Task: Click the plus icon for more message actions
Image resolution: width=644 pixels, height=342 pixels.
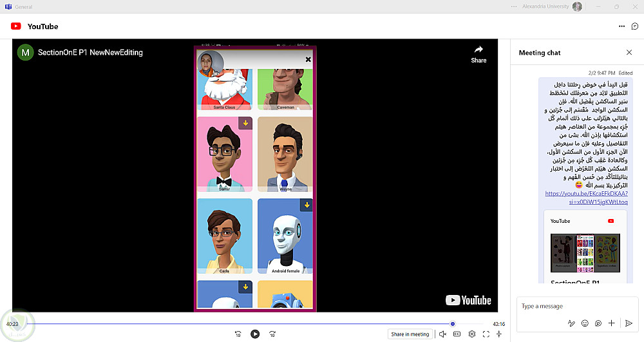Action: click(612, 323)
